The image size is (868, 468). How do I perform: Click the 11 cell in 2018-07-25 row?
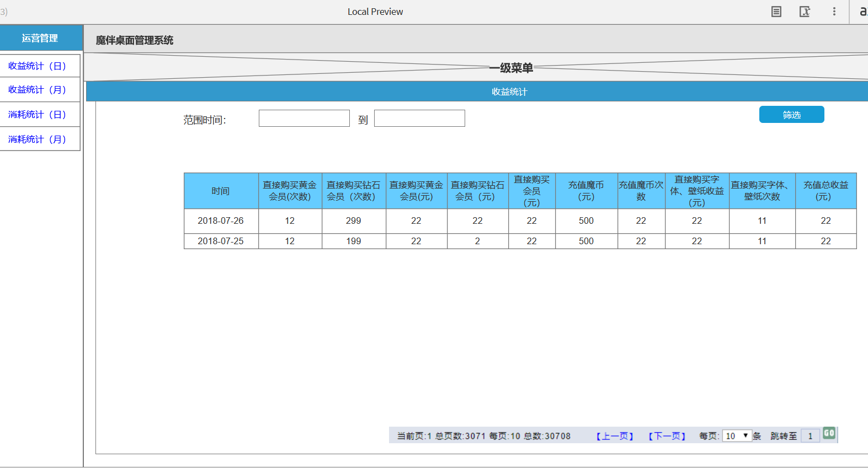[x=762, y=241]
